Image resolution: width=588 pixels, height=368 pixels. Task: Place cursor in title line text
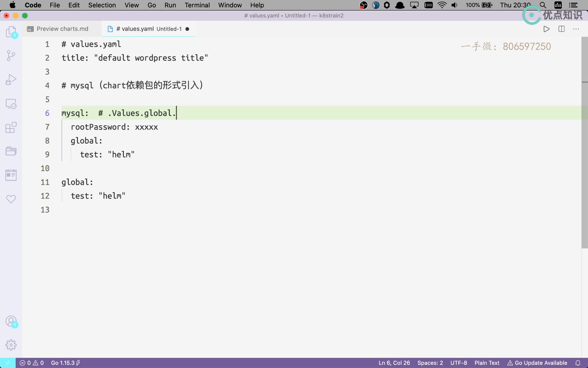135,58
